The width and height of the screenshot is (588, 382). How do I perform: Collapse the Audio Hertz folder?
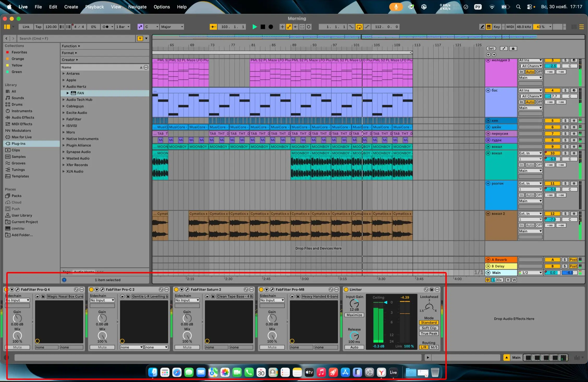[x=64, y=87]
